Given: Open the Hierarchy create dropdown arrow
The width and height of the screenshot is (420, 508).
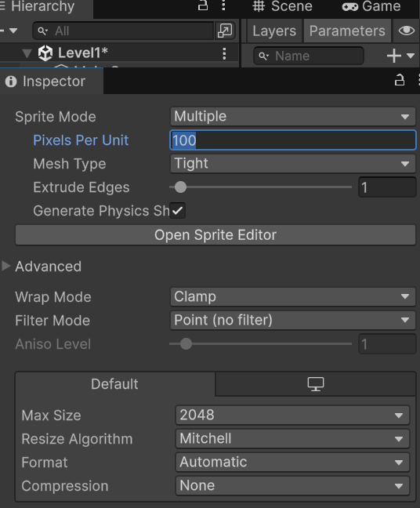Looking at the screenshot, I should pyautogui.click(x=13, y=31).
